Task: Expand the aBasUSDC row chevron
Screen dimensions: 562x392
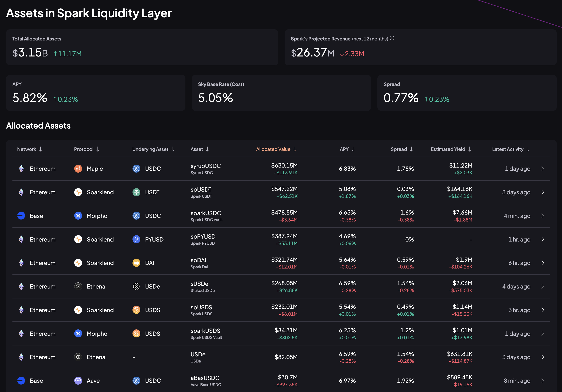Action: click(x=542, y=380)
